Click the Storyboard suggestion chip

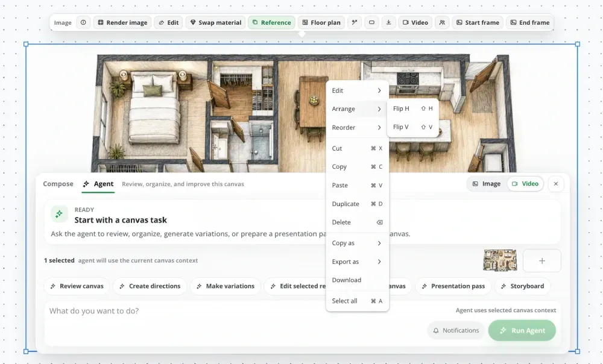(x=522, y=286)
